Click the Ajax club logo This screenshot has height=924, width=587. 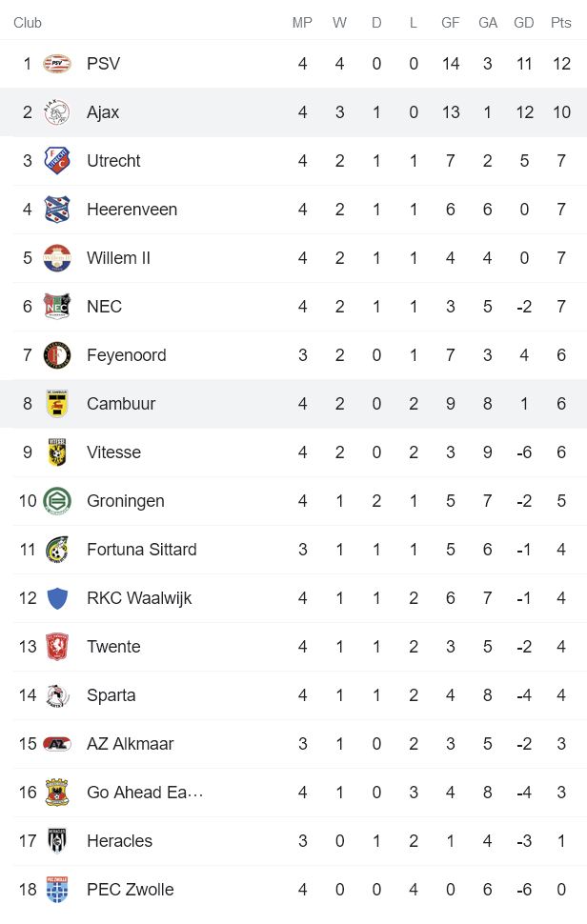tap(57, 112)
